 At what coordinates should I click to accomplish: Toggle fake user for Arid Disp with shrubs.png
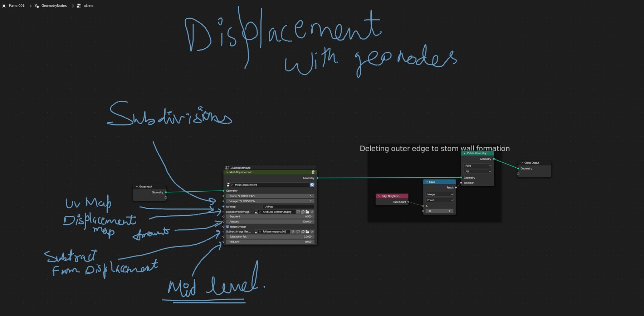(x=298, y=212)
